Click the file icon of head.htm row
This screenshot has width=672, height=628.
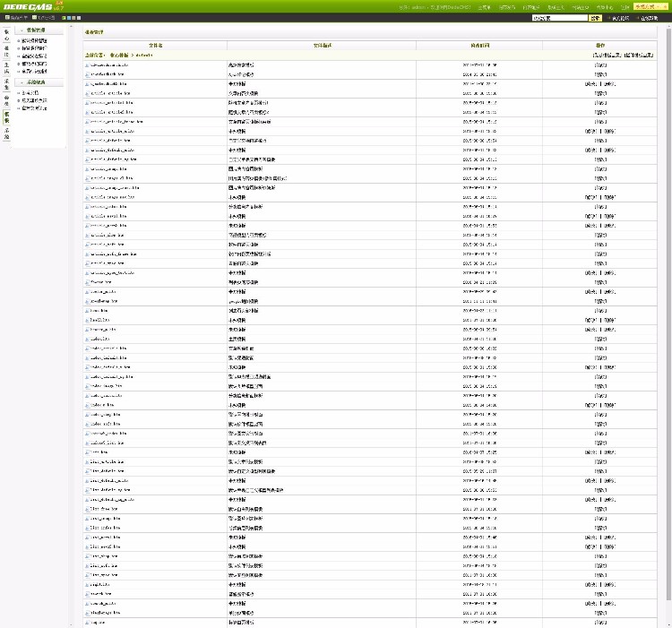(x=87, y=311)
